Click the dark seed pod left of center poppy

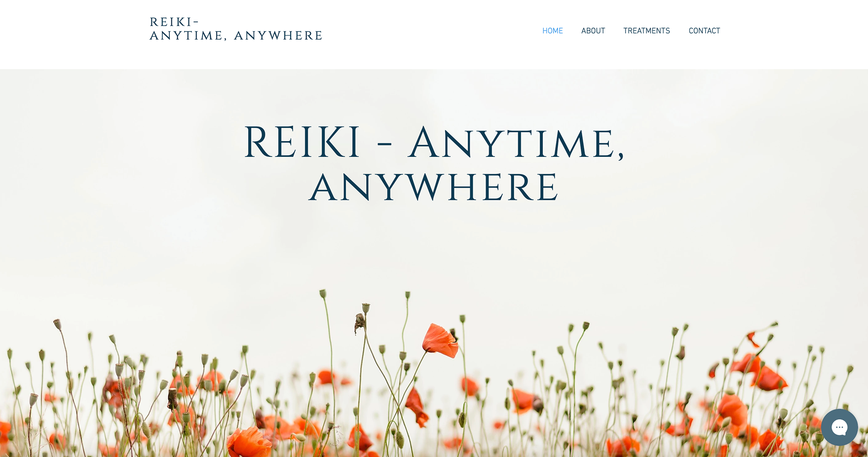tap(360, 322)
